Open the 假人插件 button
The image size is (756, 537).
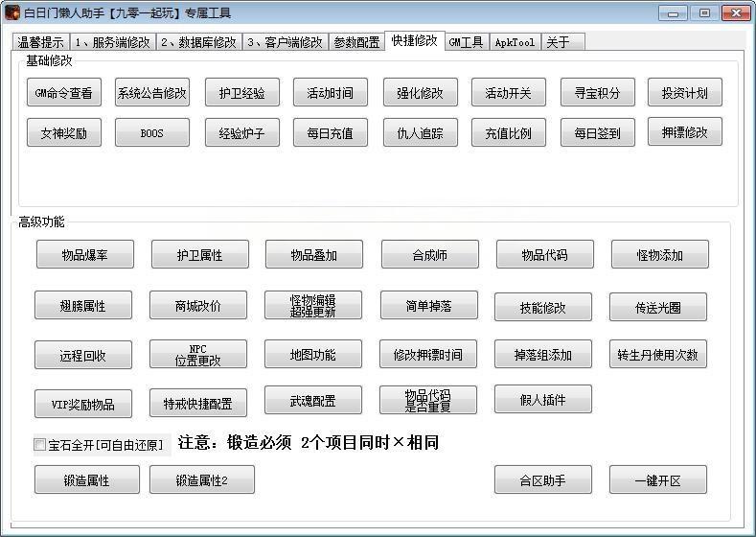[x=543, y=400]
